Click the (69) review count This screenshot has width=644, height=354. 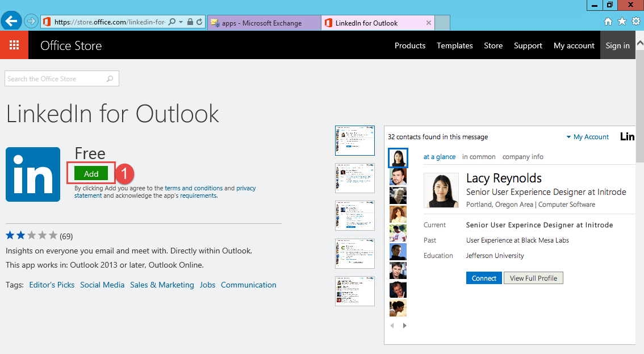(66, 236)
